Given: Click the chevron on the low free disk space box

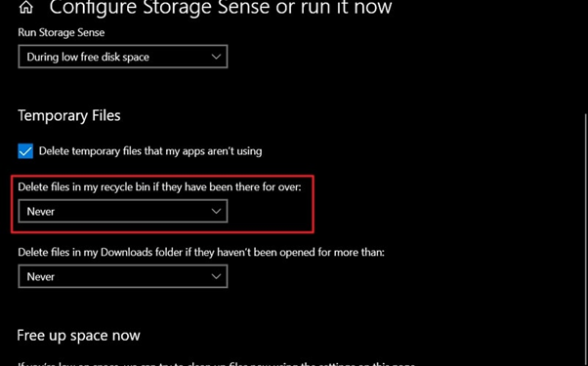Looking at the screenshot, I should tap(216, 57).
